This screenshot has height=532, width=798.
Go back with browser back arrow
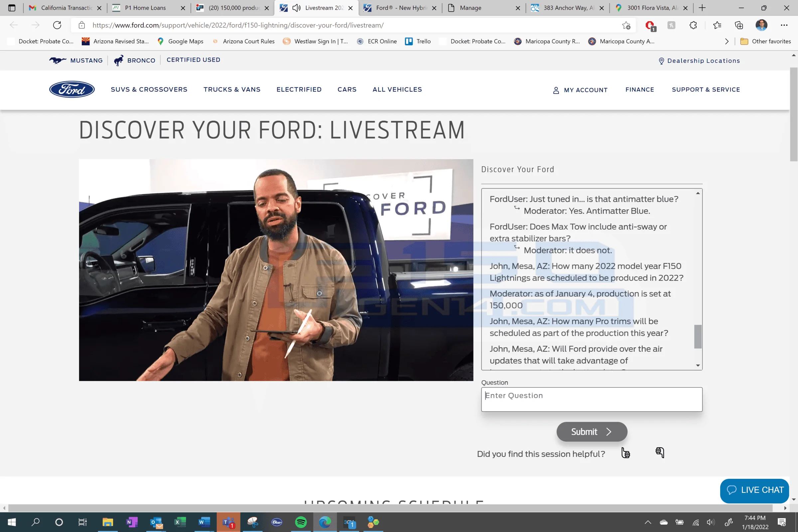coord(14,25)
